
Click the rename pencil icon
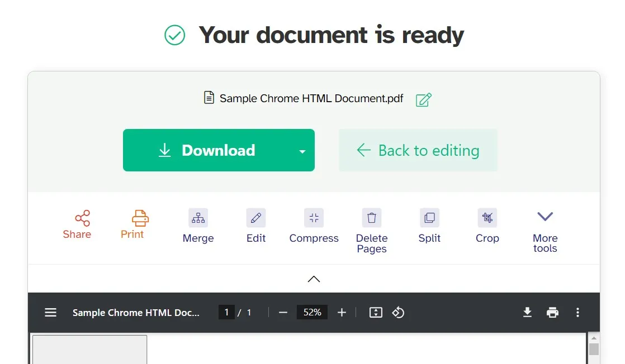click(423, 99)
